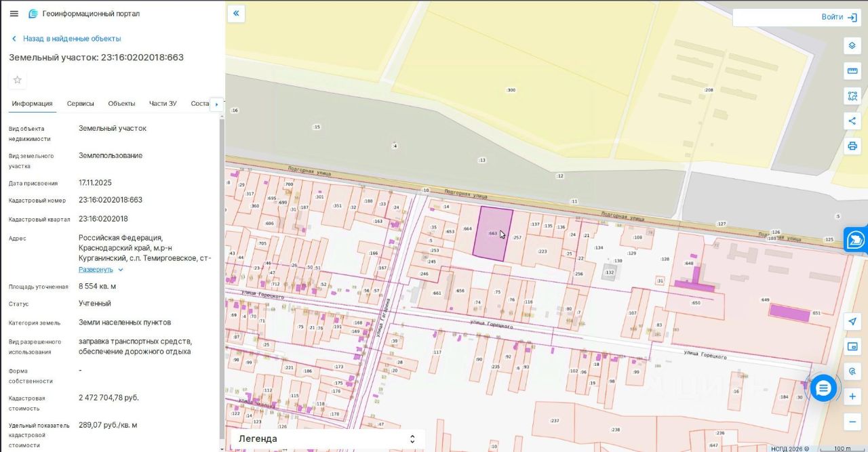
Task: Click the info panel vertical scrollbar
Action: [221, 281]
